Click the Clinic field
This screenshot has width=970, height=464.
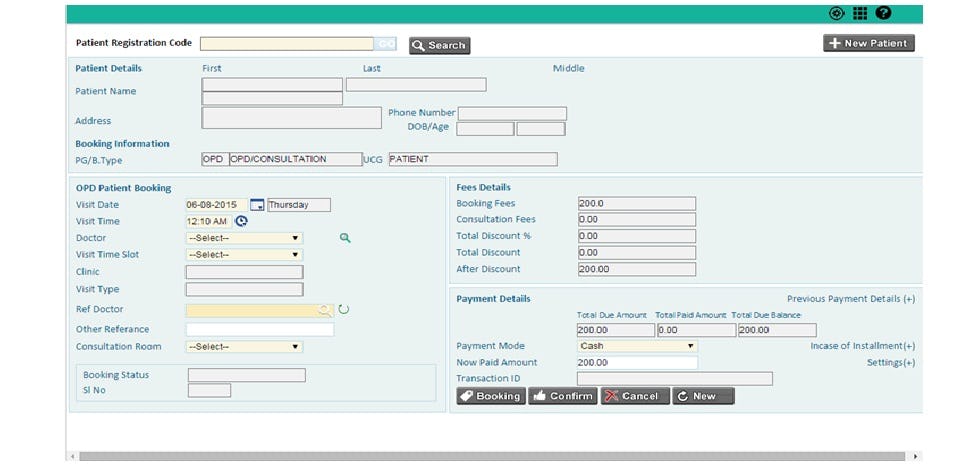tap(244, 272)
